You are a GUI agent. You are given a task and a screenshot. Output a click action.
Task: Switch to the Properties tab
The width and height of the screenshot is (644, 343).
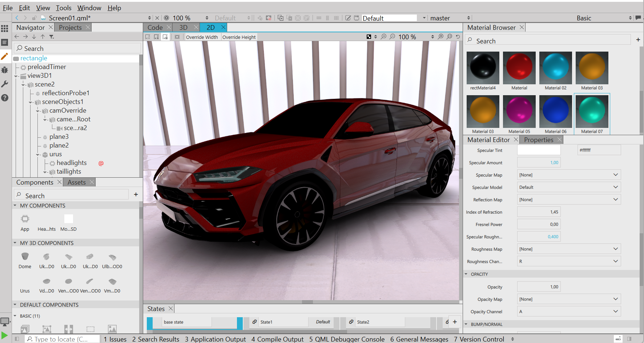(539, 140)
